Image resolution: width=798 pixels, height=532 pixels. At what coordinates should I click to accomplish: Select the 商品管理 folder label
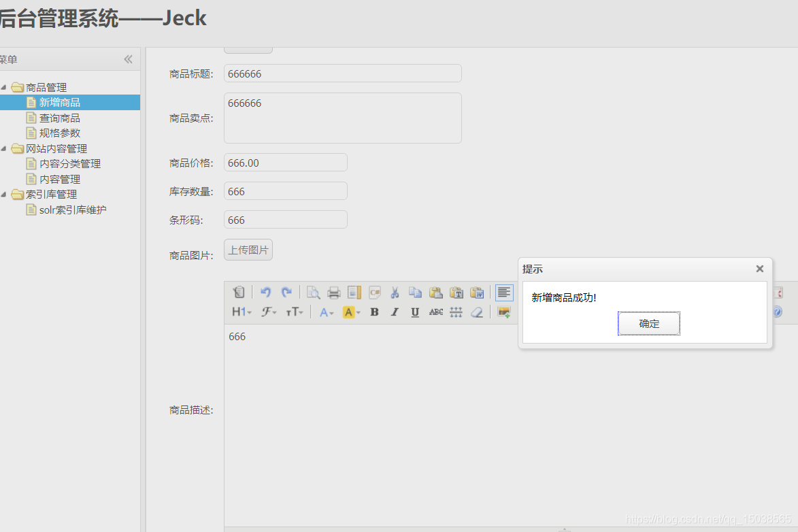click(46, 88)
